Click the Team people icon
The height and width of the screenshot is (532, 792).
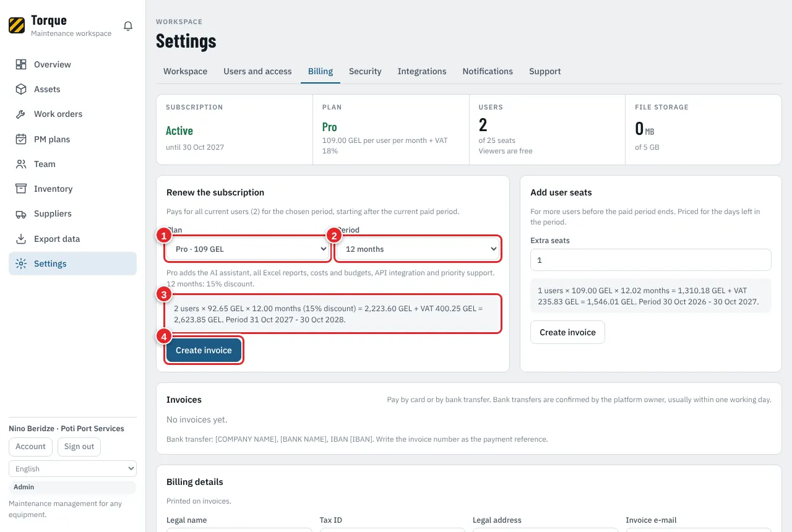pos(21,164)
